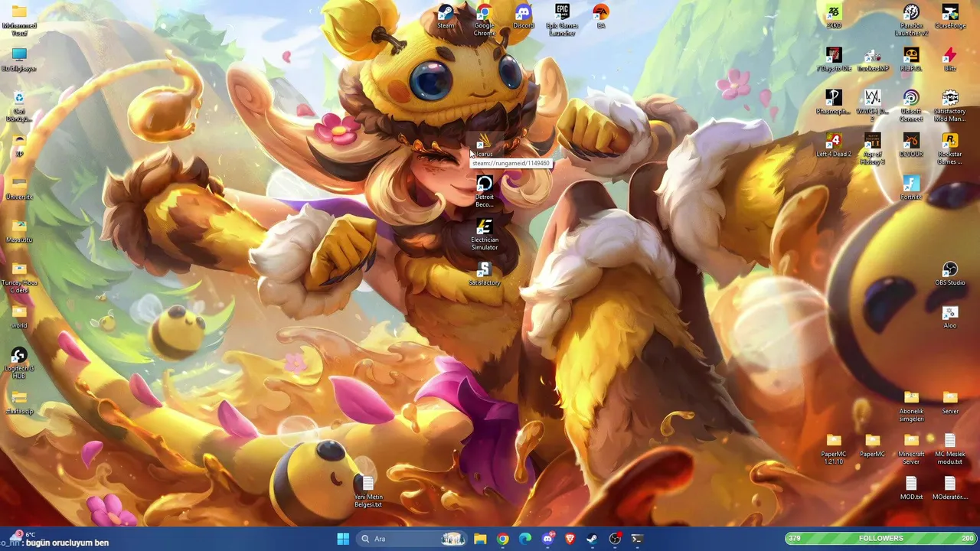
Task: Select the zip archive on left desktop column
Action: [x=19, y=403]
